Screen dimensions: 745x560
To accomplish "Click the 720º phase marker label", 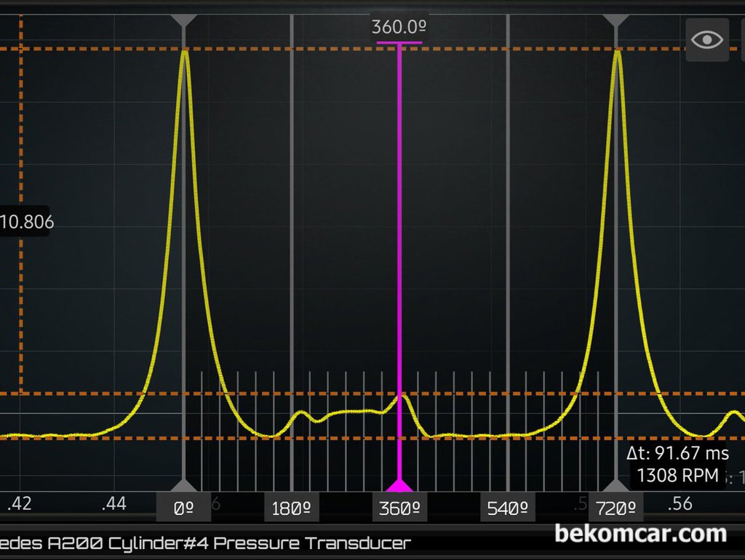I will click(x=617, y=508).
